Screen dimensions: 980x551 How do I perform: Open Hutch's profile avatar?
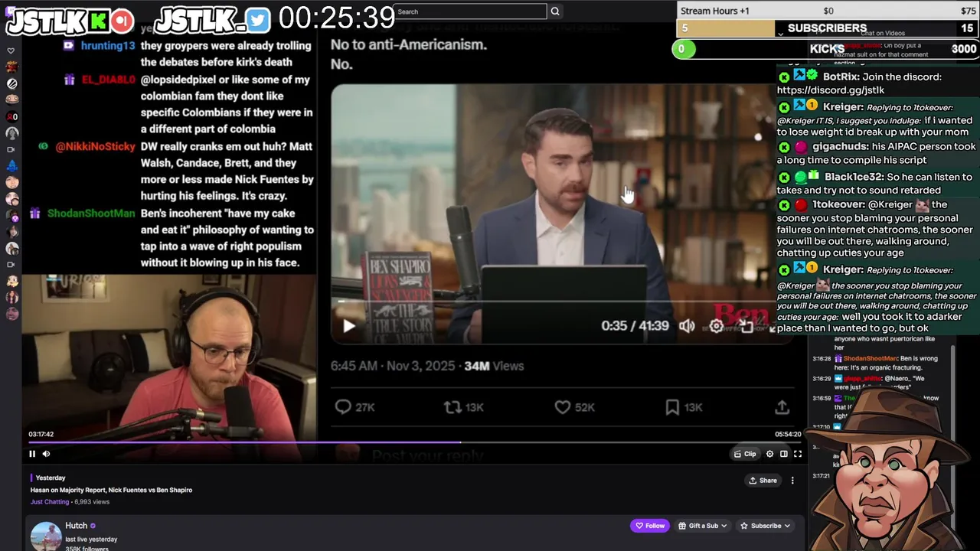pyautogui.click(x=46, y=536)
